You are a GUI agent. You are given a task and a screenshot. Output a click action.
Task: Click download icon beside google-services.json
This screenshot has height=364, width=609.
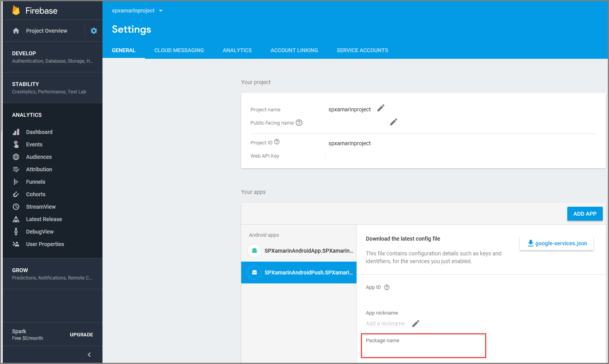pos(530,243)
